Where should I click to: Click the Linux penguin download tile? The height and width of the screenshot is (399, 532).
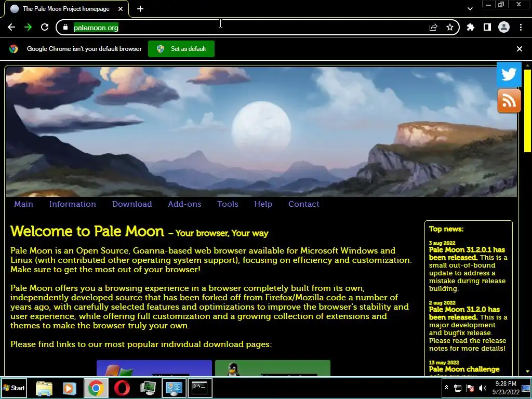coord(272,368)
